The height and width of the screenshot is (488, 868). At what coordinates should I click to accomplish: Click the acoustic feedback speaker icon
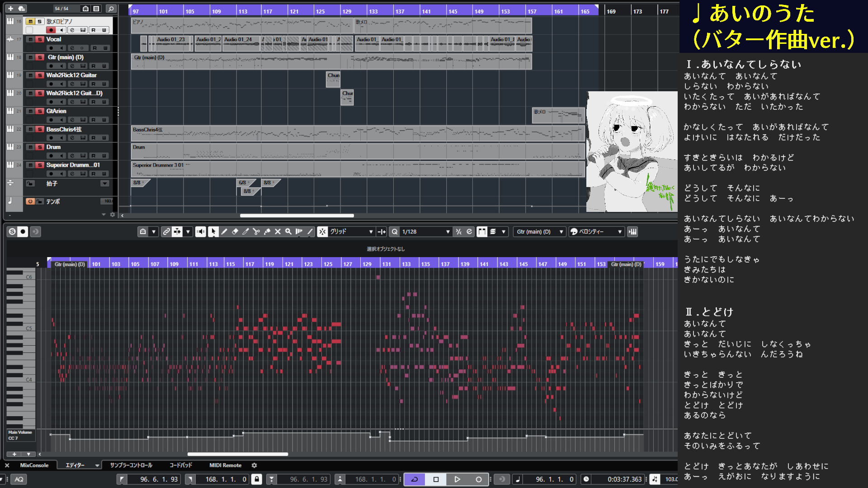pyautogui.click(x=201, y=232)
